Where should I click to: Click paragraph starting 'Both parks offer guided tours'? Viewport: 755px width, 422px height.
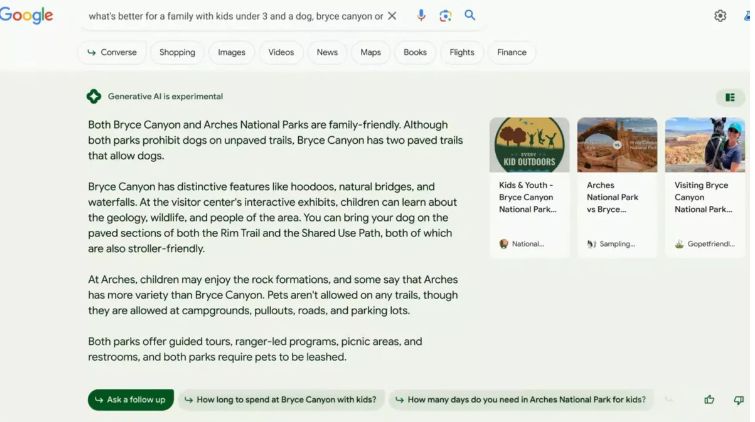(255, 349)
